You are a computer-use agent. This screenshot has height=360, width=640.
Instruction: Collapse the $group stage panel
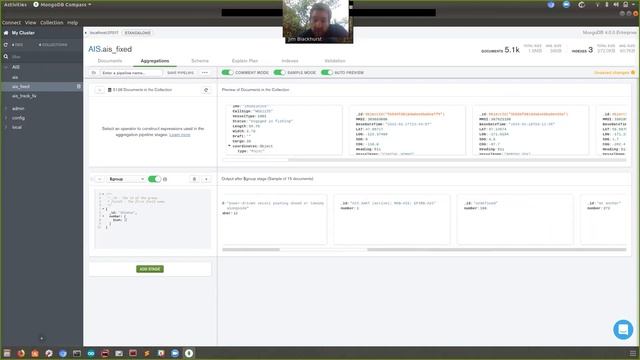coord(99,179)
